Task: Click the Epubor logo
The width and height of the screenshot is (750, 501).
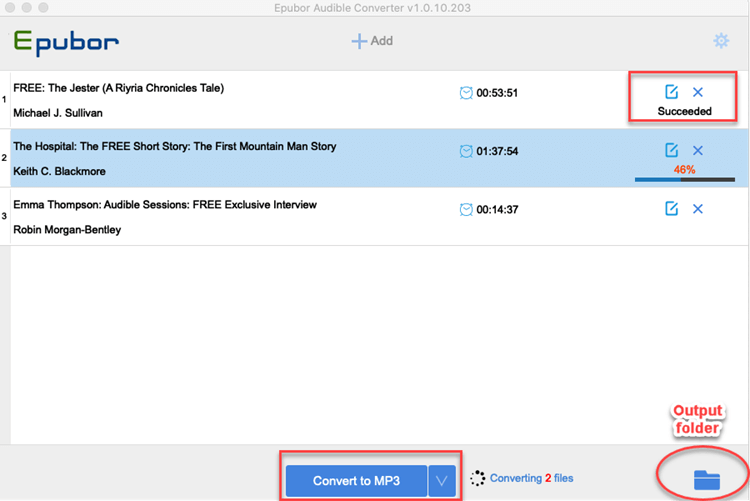Action: coord(66,43)
